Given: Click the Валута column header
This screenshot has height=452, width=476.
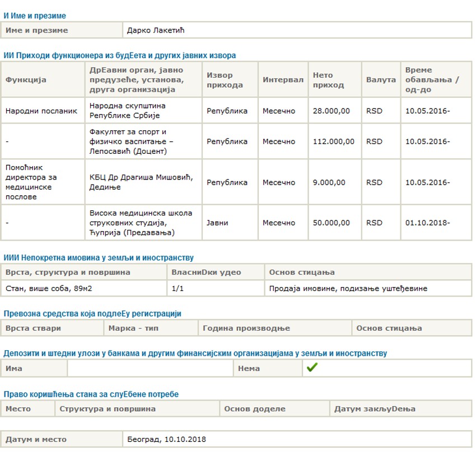Looking at the screenshot, I should click(381, 80).
